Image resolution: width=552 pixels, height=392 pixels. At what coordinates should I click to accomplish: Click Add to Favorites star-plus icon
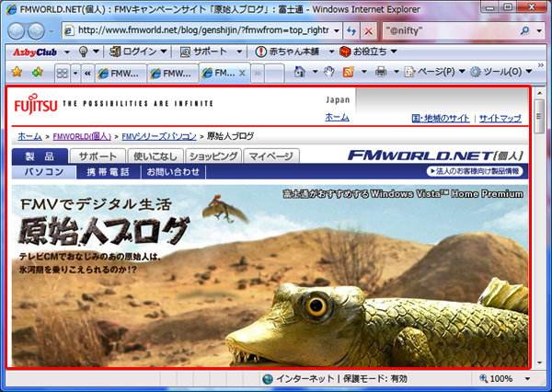click(38, 72)
